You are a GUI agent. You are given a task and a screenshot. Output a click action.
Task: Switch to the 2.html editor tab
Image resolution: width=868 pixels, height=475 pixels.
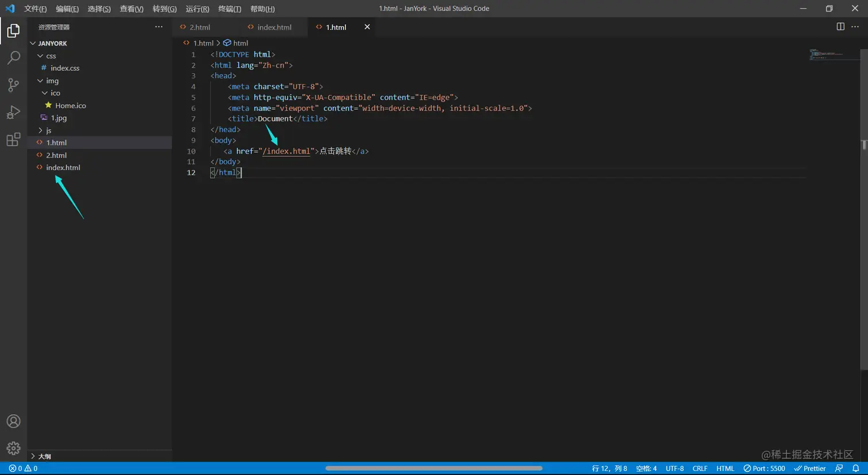200,27
